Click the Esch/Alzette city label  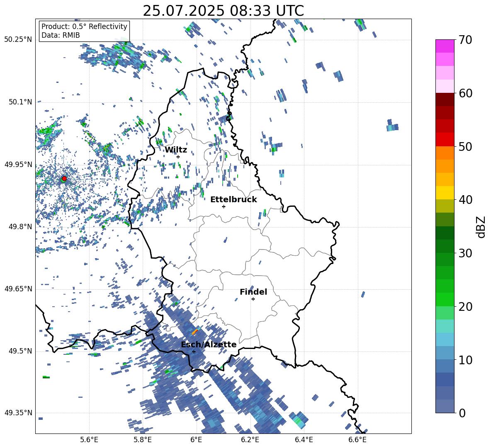tap(209, 344)
